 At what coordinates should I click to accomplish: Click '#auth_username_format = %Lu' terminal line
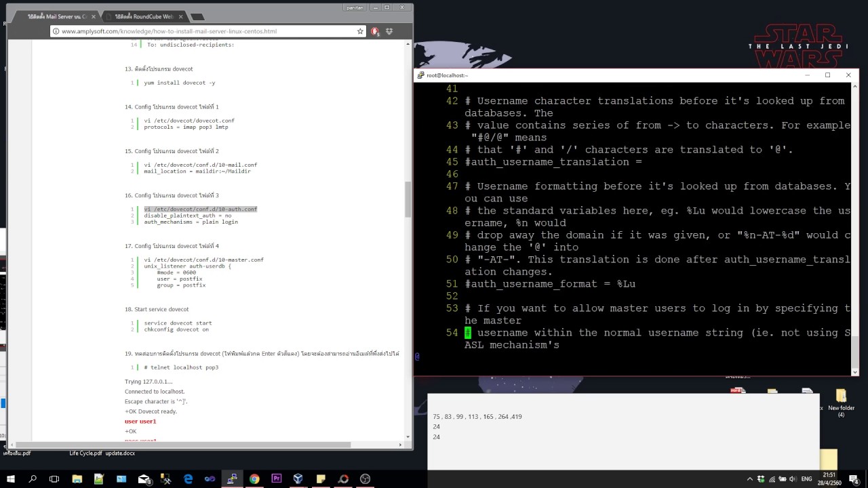coord(550,284)
